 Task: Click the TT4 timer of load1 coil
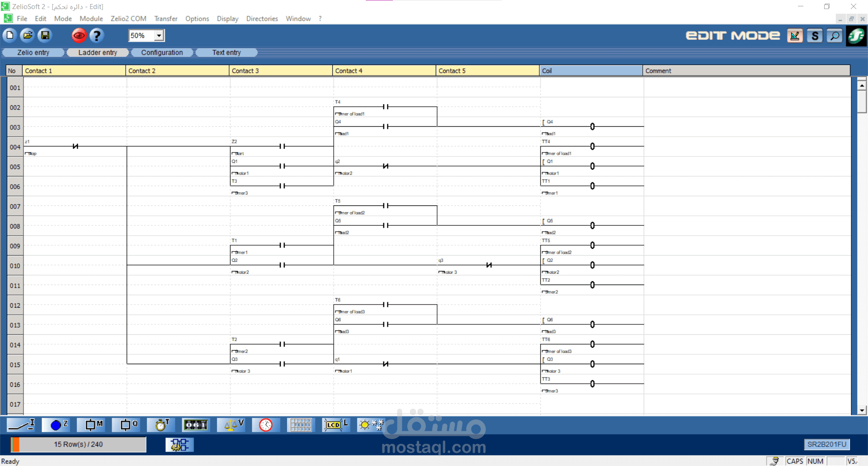click(592, 147)
